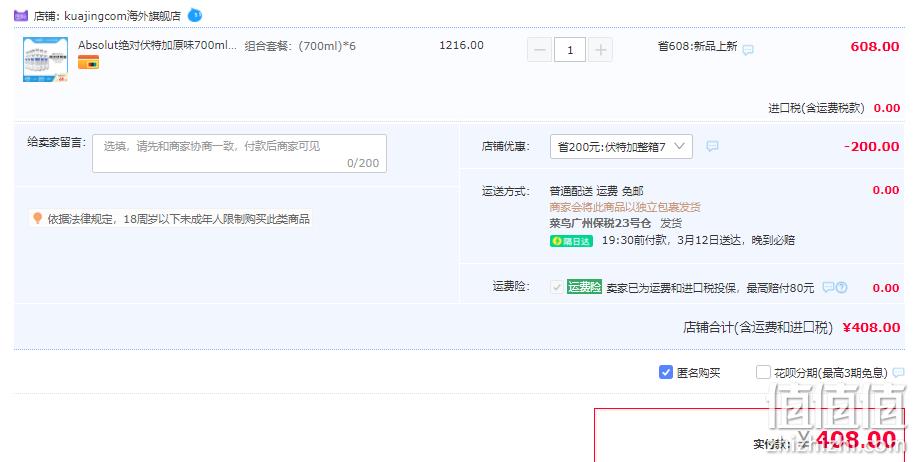Screen dimensions: 916x462
Task: Click the green 运费险 badge
Action: 584,287
